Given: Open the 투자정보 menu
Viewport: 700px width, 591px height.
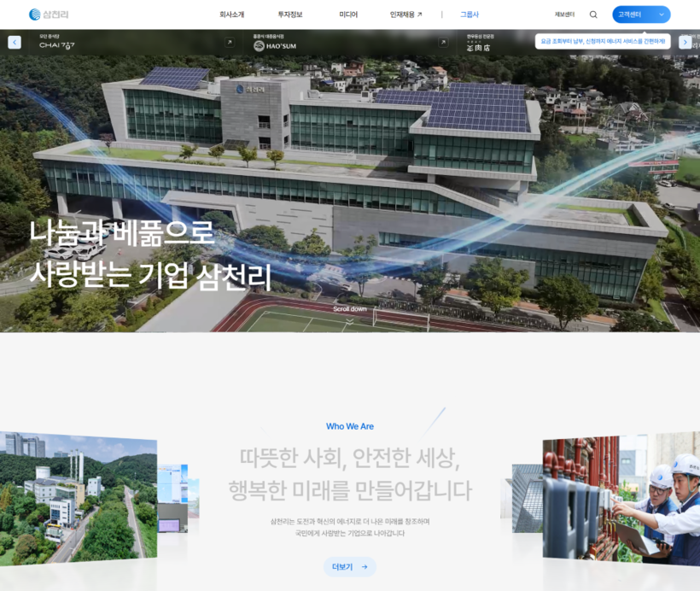Looking at the screenshot, I should (x=289, y=15).
